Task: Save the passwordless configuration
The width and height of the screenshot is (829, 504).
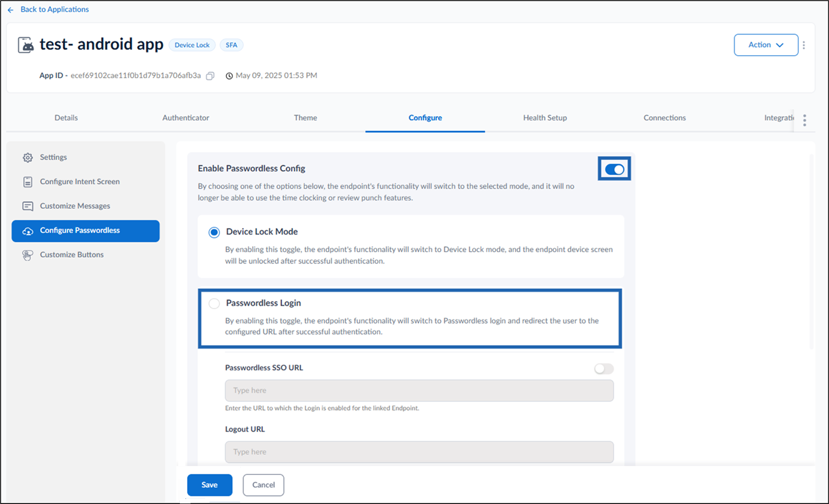Action: tap(209, 485)
